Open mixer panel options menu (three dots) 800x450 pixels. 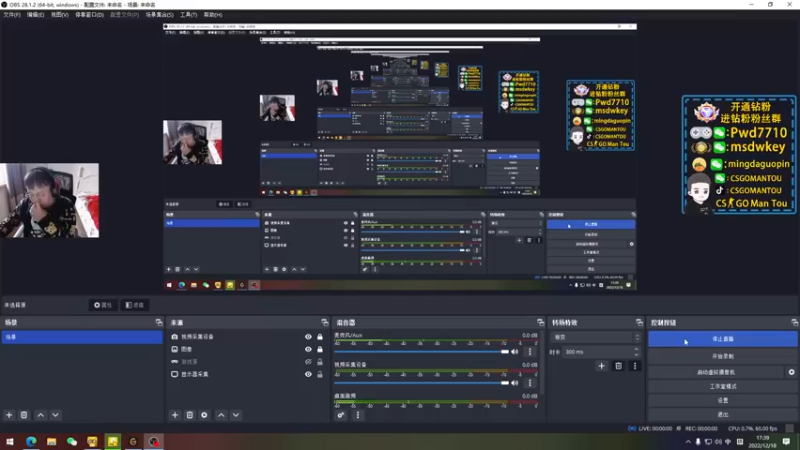click(358, 415)
